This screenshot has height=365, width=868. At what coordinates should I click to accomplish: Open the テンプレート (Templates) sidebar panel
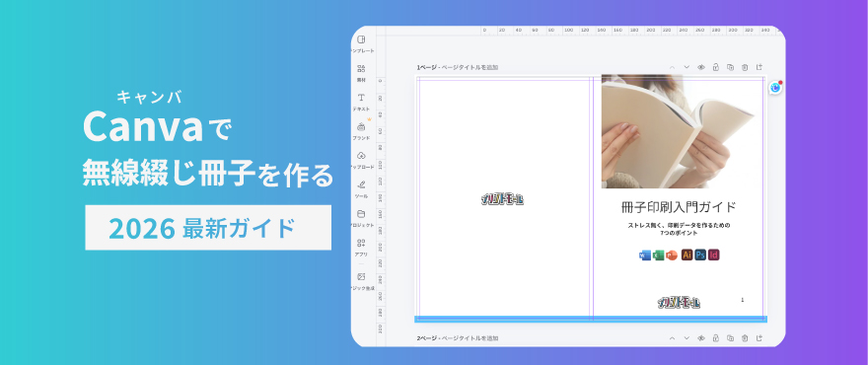[x=361, y=44]
